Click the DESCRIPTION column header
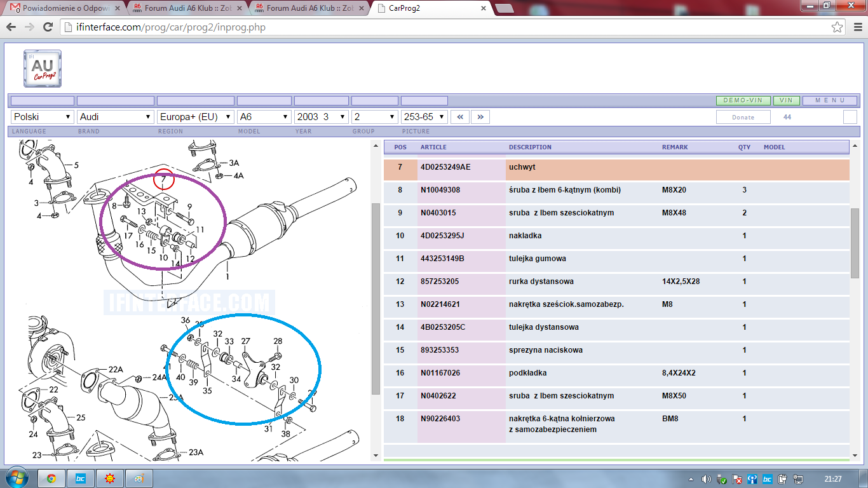 [x=530, y=147]
